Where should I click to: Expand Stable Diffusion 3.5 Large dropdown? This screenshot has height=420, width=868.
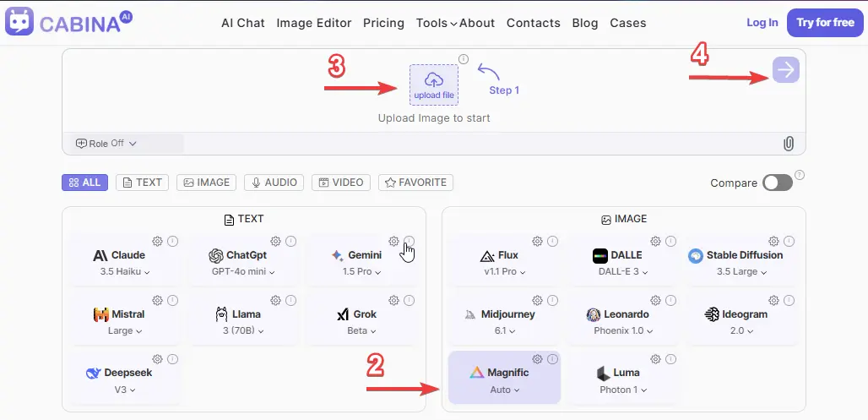click(x=742, y=271)
